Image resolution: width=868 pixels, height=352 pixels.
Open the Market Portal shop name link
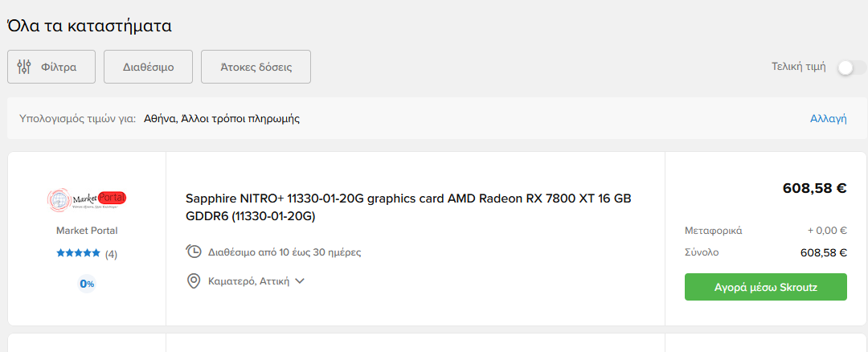pyautogui.click(x=87, y=231)
